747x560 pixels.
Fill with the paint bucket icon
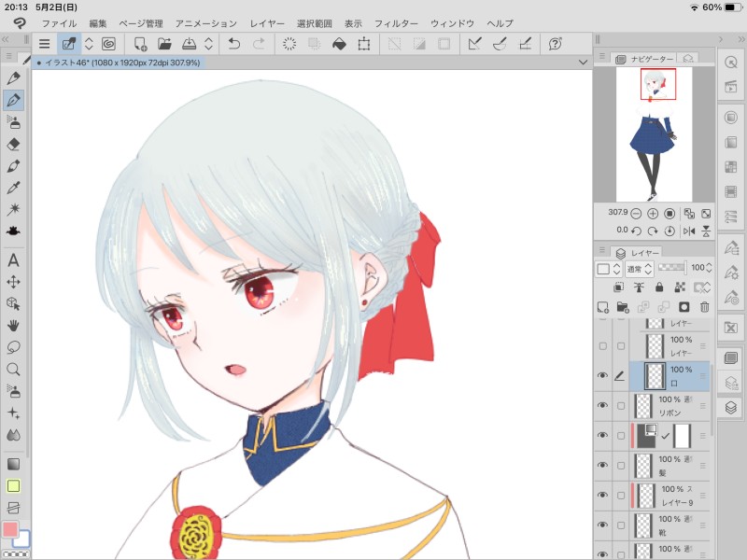pyautogui.click(x=339, y=44)
